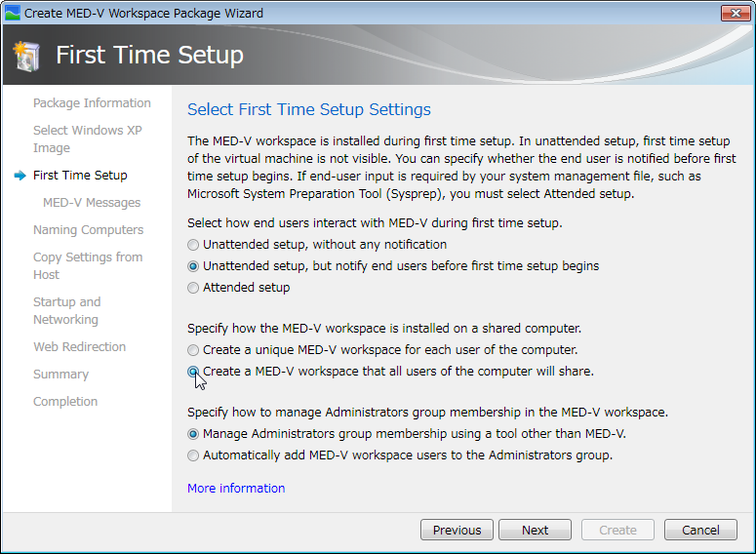Click the blue arrow step indicator
Viewport: 756px width, 554px height.
pyautogui.click(x=20, y=176)
